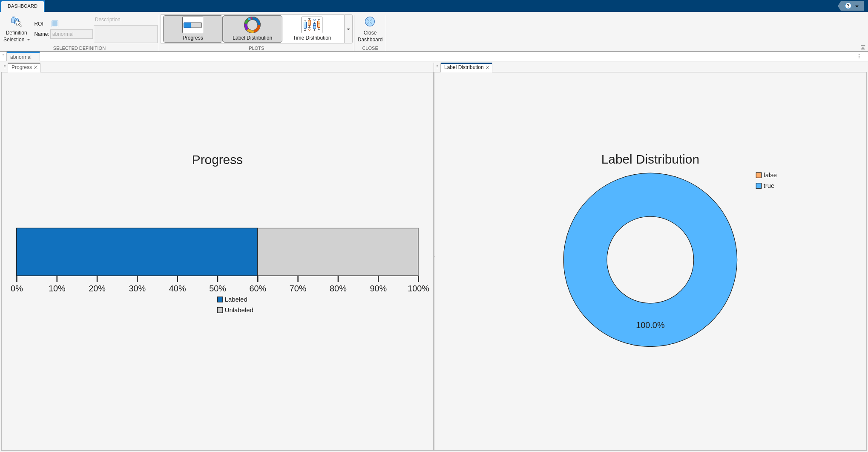The image size is (868, 452).
Task: Toggle the Label Distribution plot
Action: (252, 29)
